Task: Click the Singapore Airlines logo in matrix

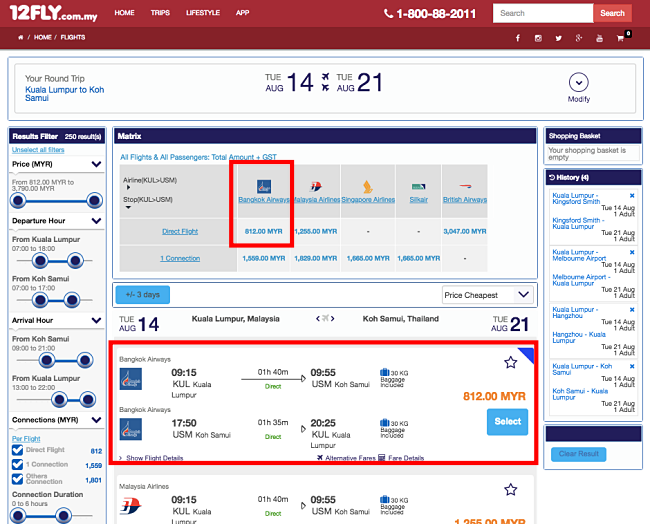Action: [368, 187]
